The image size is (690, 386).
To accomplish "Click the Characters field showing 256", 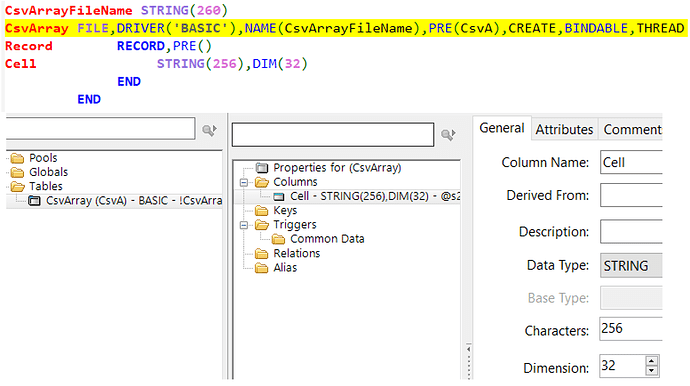I will click(x=631, y=329).
